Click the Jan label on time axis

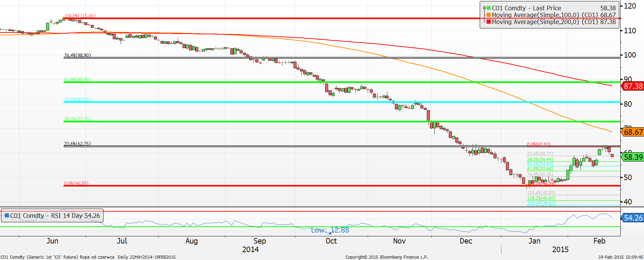(x=534, y=241)
